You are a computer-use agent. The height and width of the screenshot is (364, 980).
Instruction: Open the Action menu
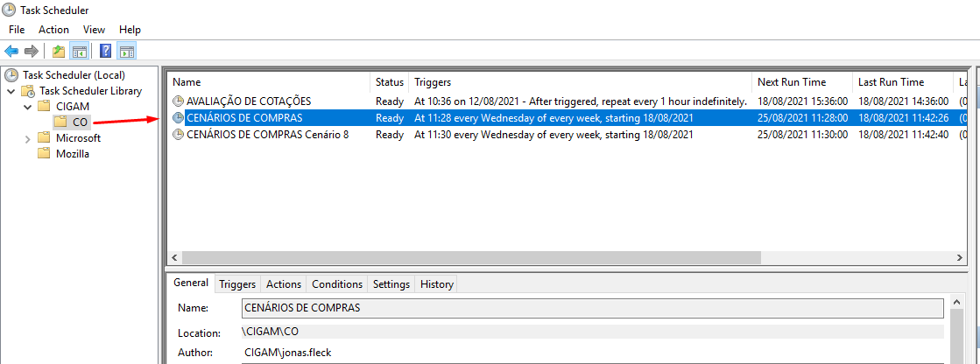pyautogui.click(x=53, y=30)
